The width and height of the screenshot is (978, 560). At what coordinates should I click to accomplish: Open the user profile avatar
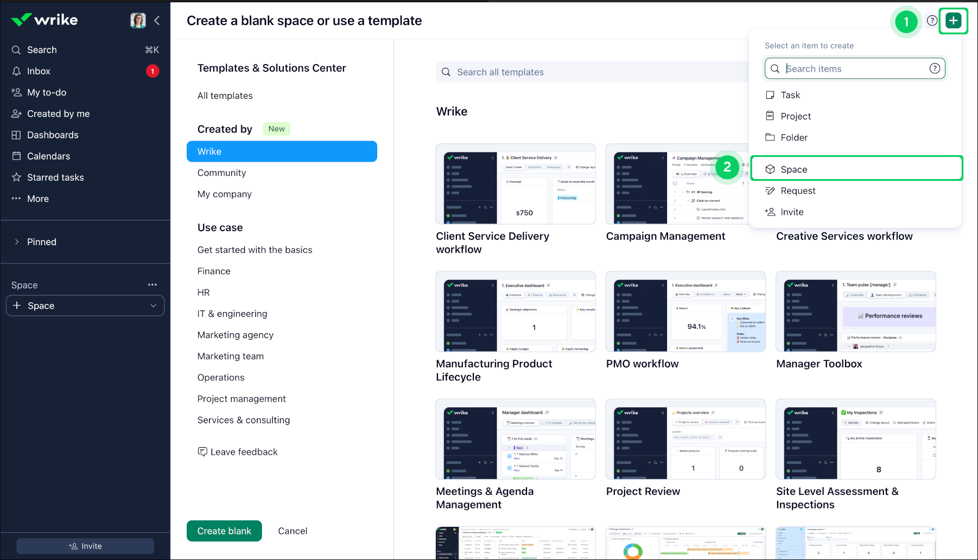tap(138, 21)
